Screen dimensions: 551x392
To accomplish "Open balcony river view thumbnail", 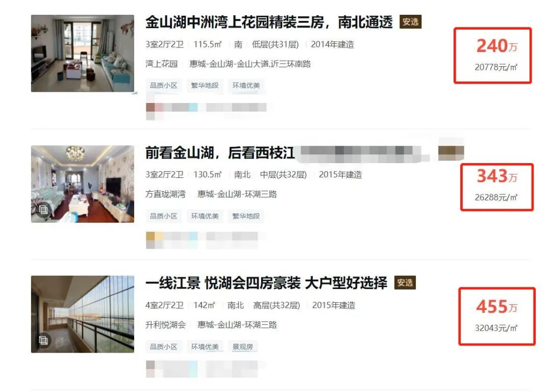I will [83, 315].
